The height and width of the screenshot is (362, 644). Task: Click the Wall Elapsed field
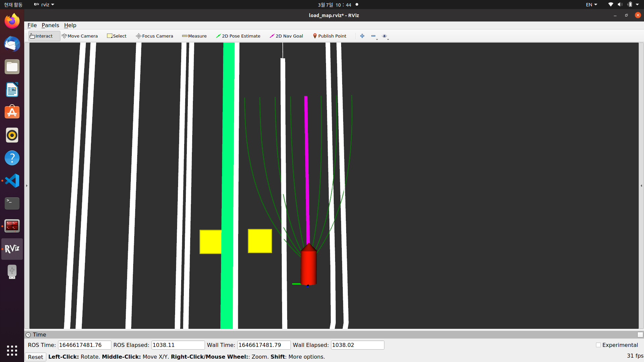[358, 345]
